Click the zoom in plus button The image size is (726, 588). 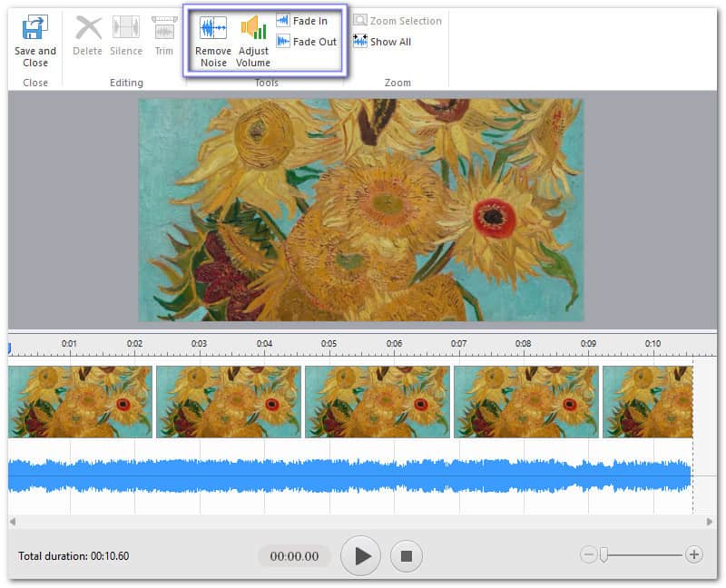coord(694,554)
